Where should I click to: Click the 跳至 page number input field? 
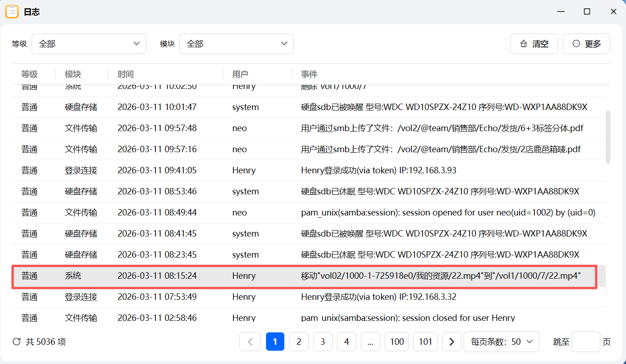pyautogui.click(x=586, y=342)
